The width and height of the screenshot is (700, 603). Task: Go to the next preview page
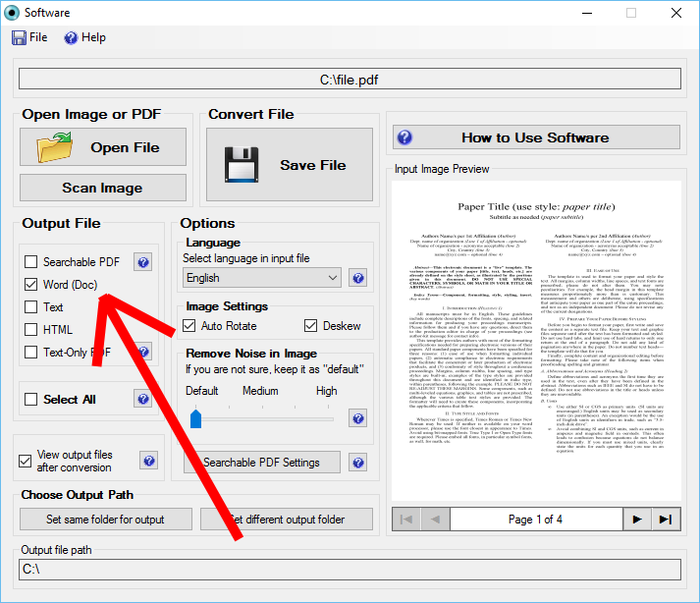(637, 519)
